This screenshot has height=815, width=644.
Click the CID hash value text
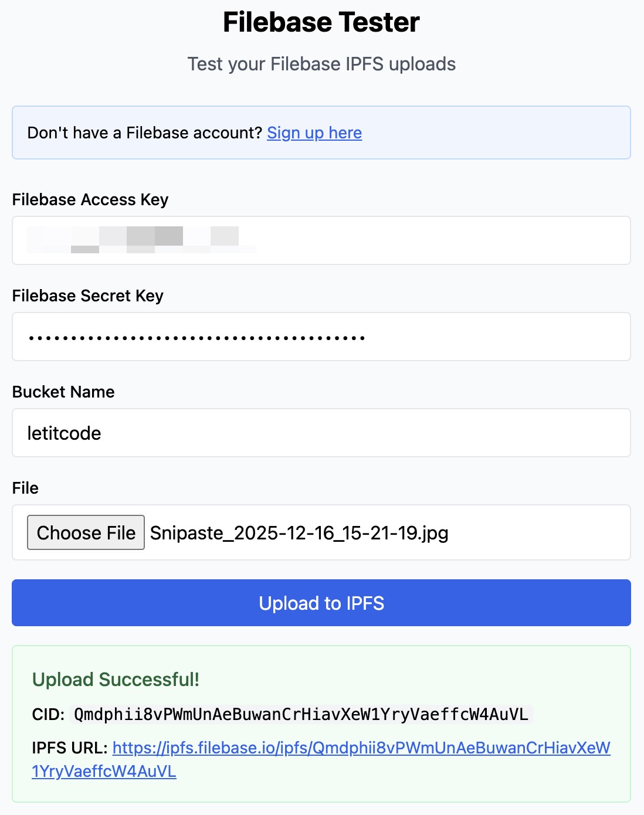[x=301, y=714]
